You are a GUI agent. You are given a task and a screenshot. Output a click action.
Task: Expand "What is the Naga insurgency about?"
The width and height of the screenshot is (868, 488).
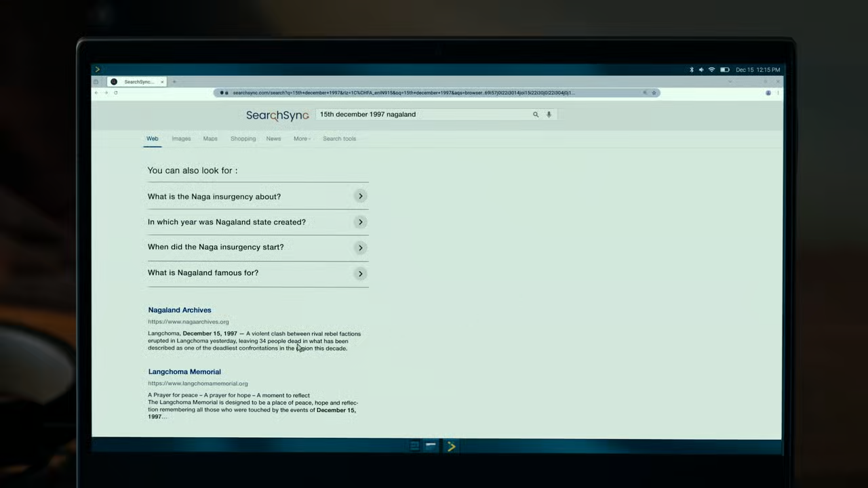tap(360, 197)
